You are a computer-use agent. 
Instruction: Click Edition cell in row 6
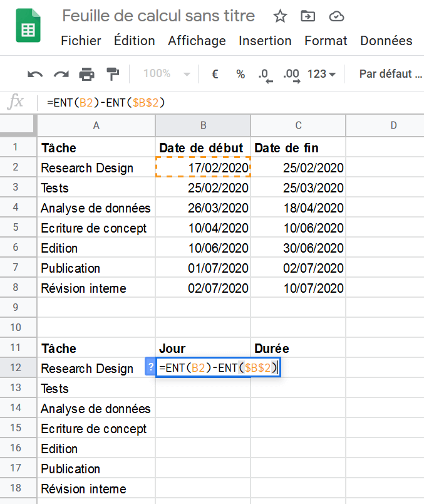tap(96, 248)
